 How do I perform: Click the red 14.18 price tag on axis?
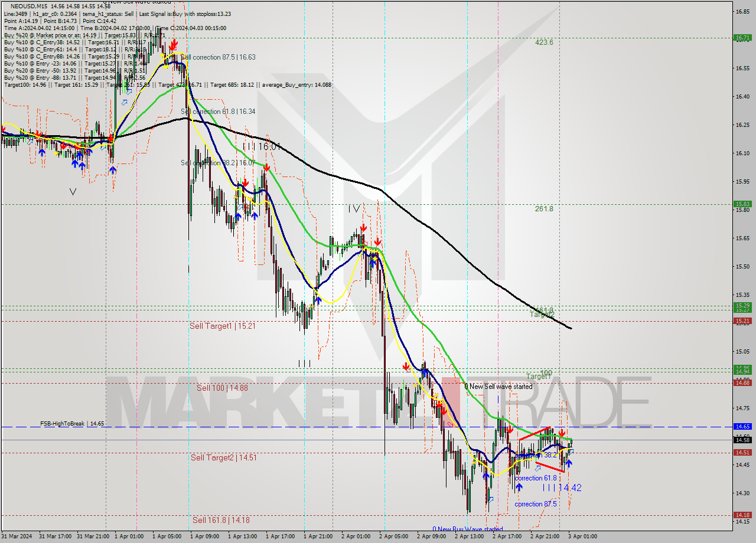pyautogui.click(x=742, y=515)
